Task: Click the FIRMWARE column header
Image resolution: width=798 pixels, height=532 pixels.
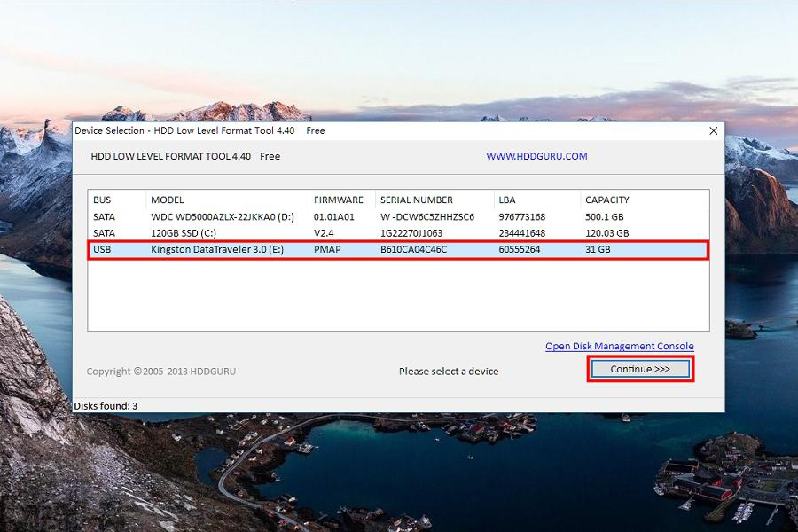Action: coord(342,199)
